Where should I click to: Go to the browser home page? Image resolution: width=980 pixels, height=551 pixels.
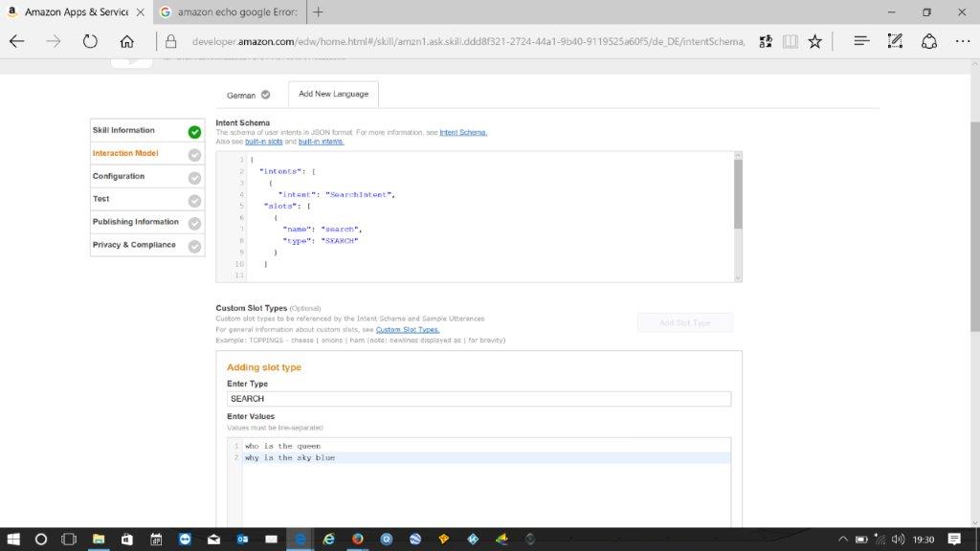(x=126, y=41)
